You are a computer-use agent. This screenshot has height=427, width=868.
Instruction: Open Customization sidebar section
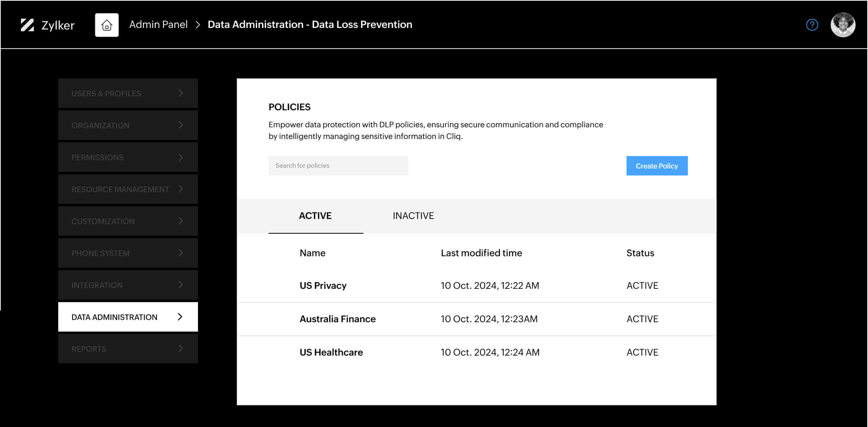(128, 221)
